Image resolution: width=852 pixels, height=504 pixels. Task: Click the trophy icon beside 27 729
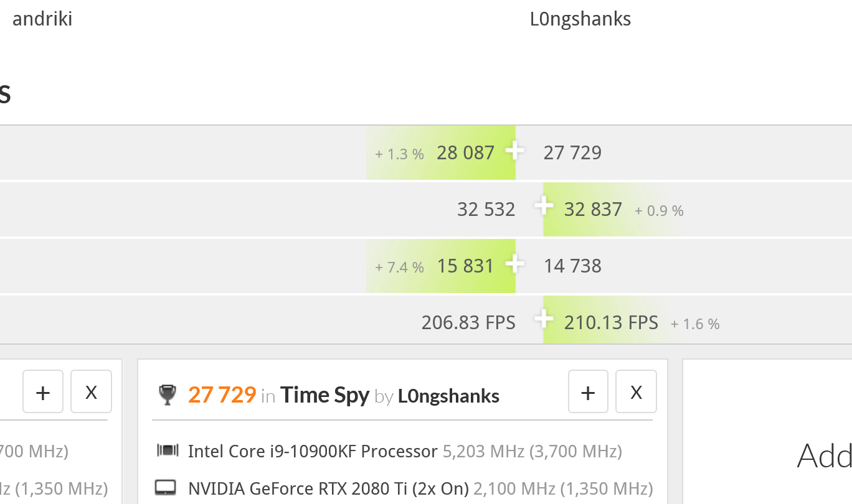coord(167,395)
